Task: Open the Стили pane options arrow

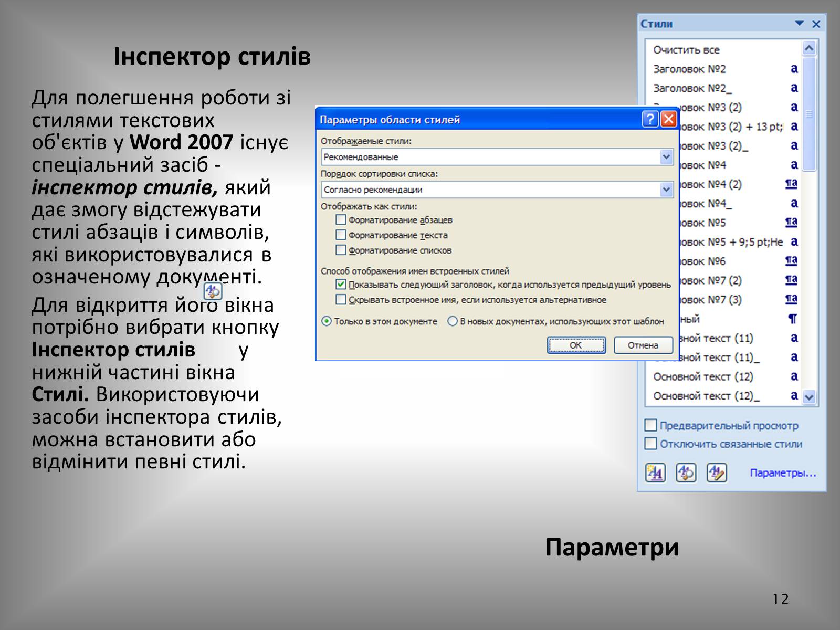Action: [799, 24]
